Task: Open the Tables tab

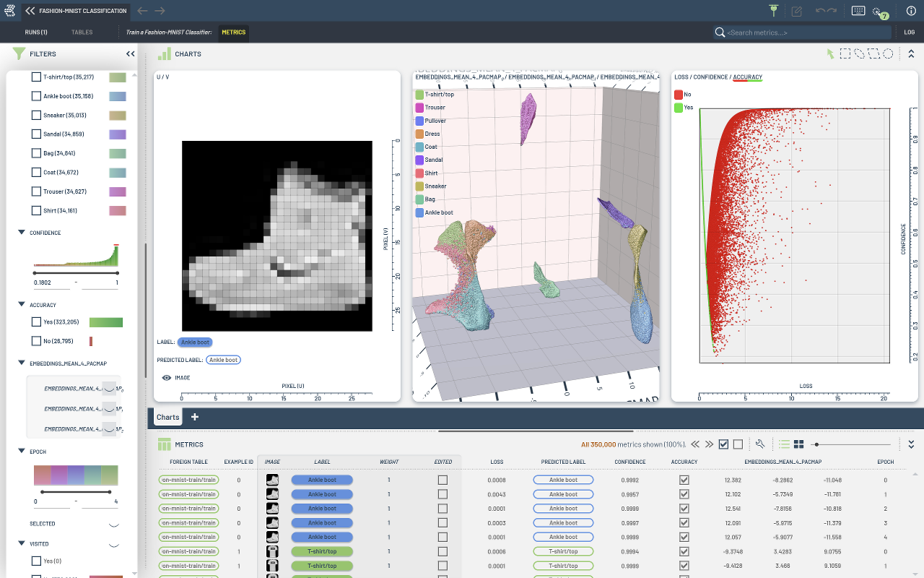Action: 82,33
